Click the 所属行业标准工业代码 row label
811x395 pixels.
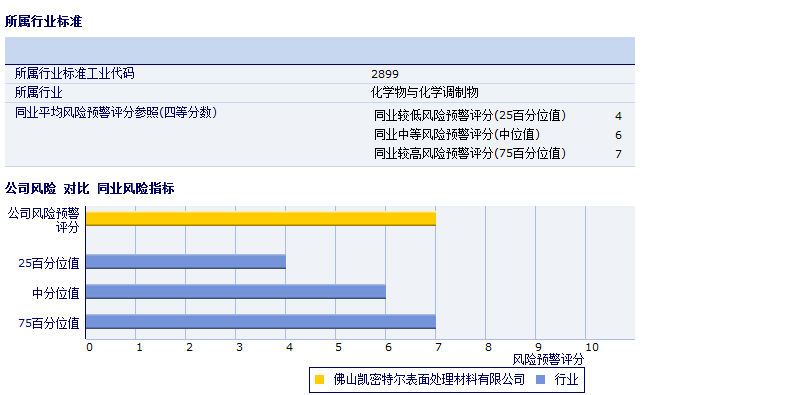click(74, 74)
